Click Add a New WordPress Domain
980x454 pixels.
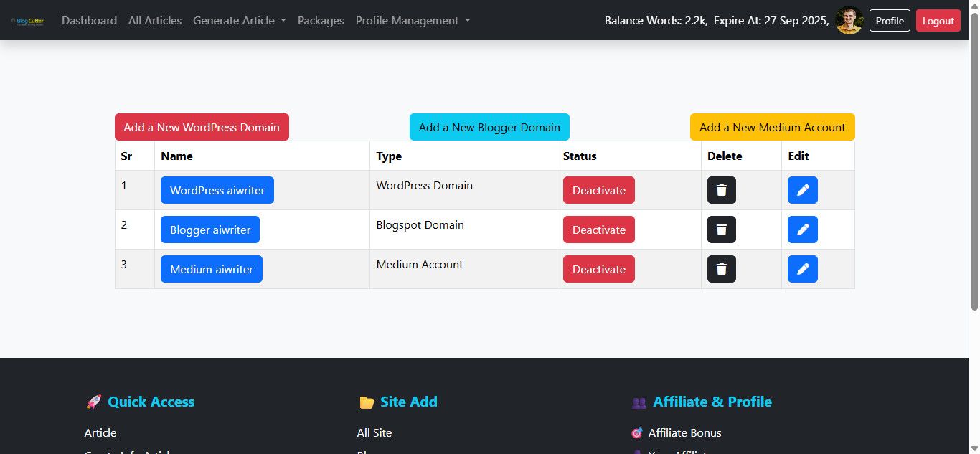point(202,127)
